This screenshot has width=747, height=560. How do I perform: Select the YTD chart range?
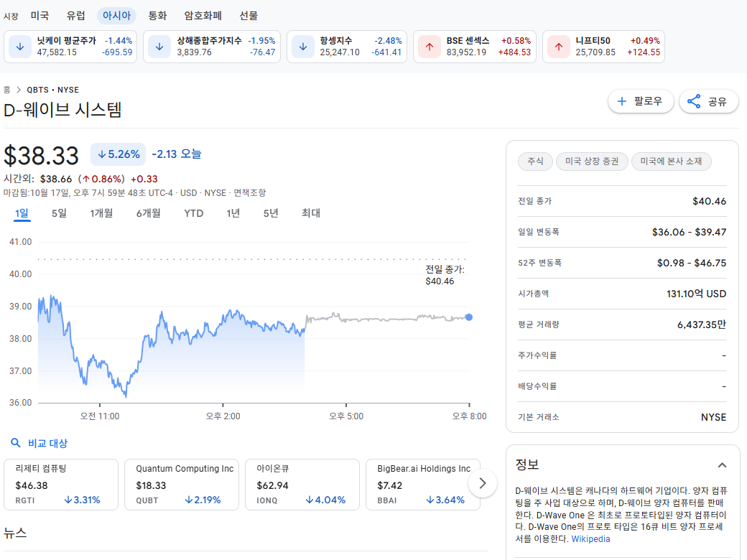coord(193,213)
